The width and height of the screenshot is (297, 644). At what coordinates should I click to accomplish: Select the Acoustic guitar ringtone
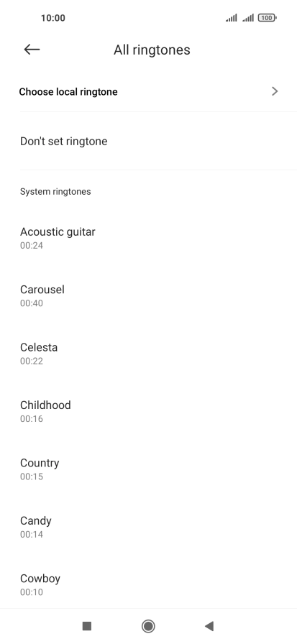[x=148, y=237]
